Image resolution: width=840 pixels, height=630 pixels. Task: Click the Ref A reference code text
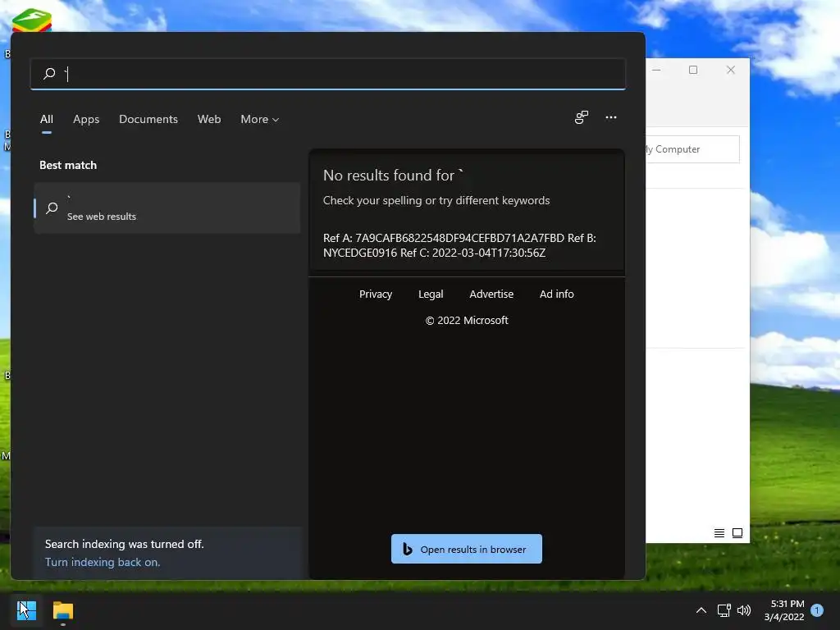click(x=459, y=245)
